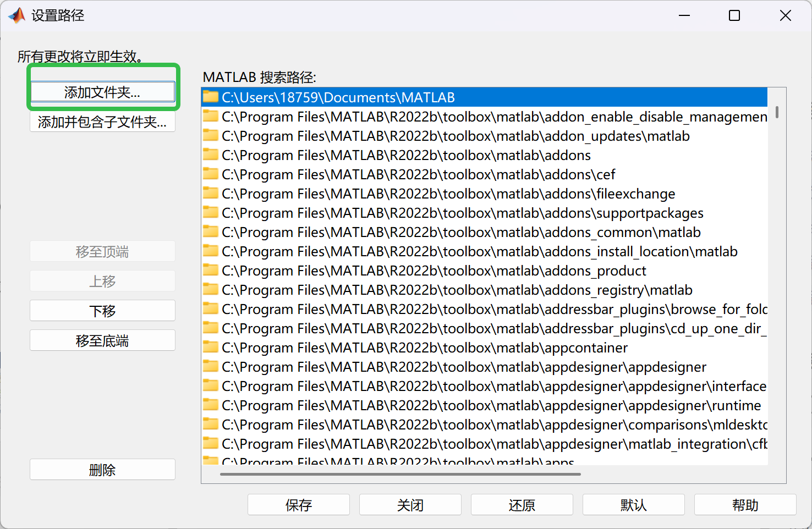Click folder icon beside addons_product path
This screenshot has height=529, width=812.
point(210,270)
